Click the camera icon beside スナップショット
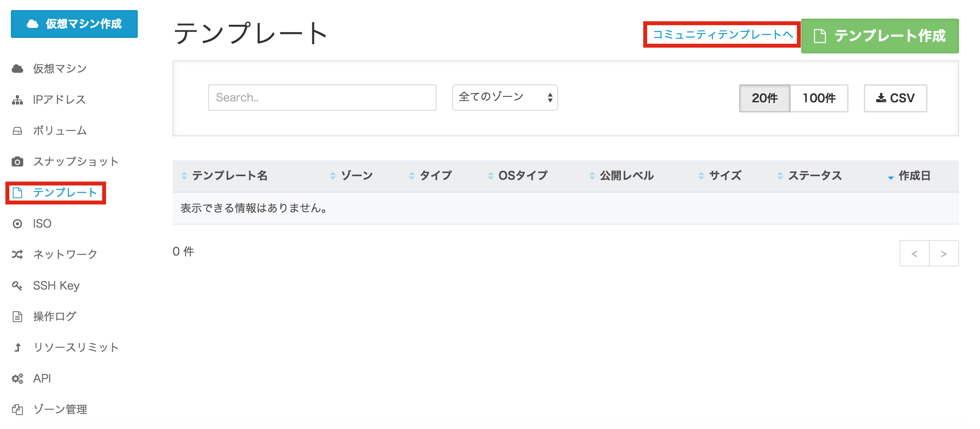Screen dimensions: 980x429 point(17,161)
